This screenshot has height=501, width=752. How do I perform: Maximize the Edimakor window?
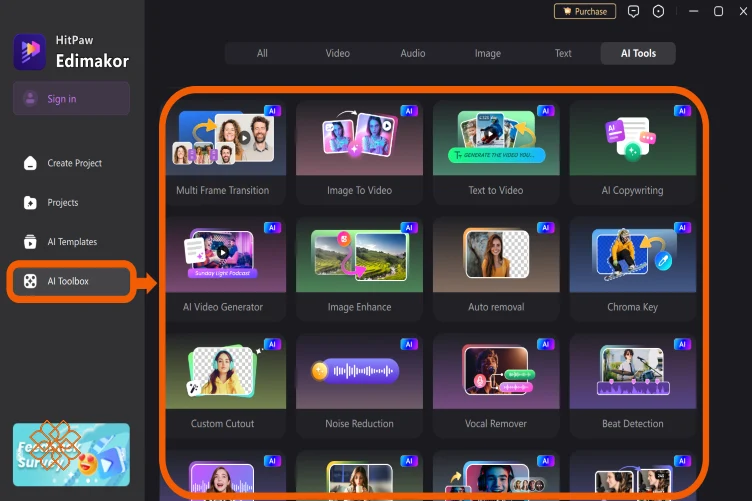718,11
